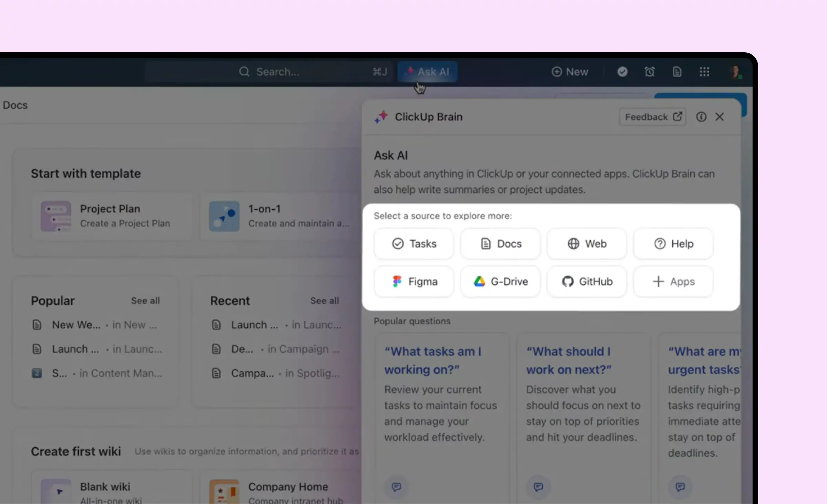
Task: Open the "De..." doc in Campaign
Action: point(276,349)
